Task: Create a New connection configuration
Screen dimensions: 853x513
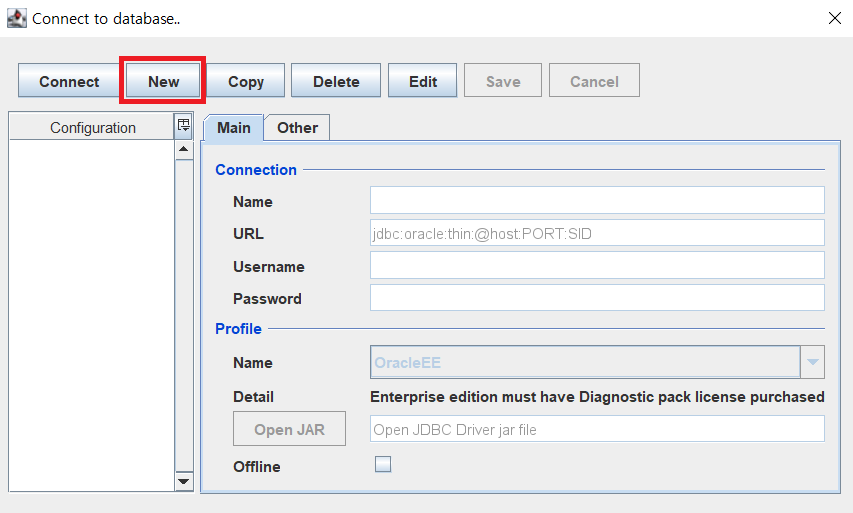Action: coord(163,81)
